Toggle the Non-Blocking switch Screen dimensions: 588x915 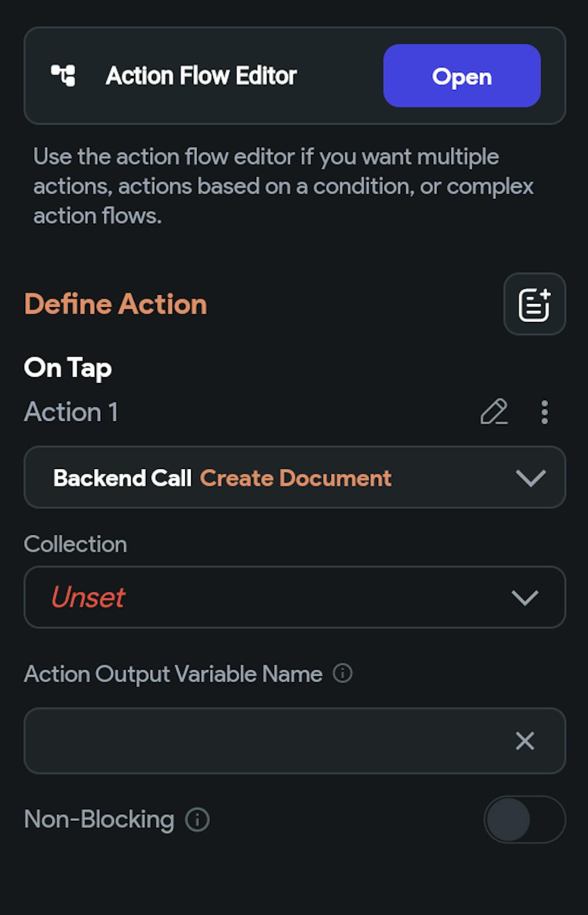click(x=524, y=820)
